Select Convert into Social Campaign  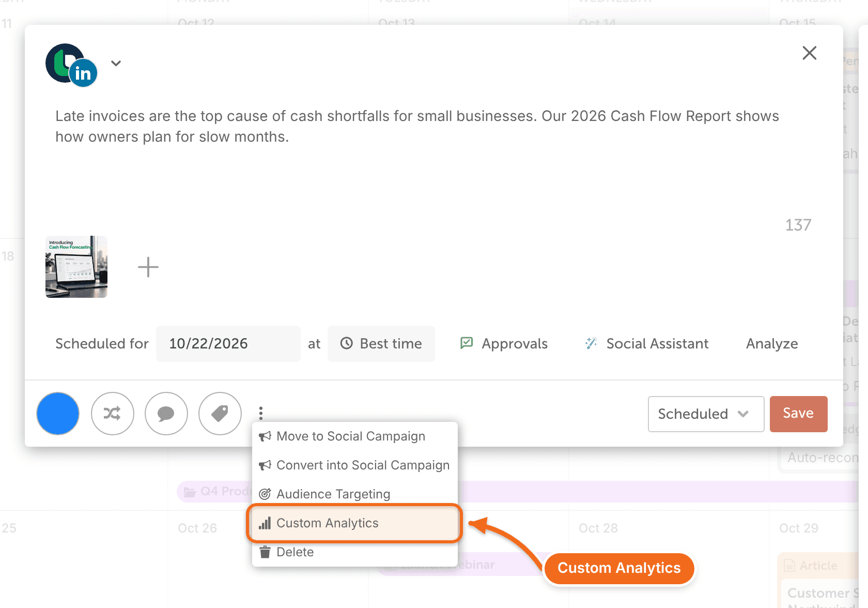[354, 465]
